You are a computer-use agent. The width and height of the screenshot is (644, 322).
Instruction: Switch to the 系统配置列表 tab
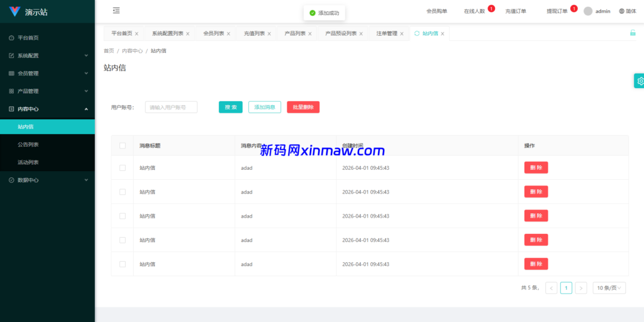pyautogui.click(x=167, y=34)
